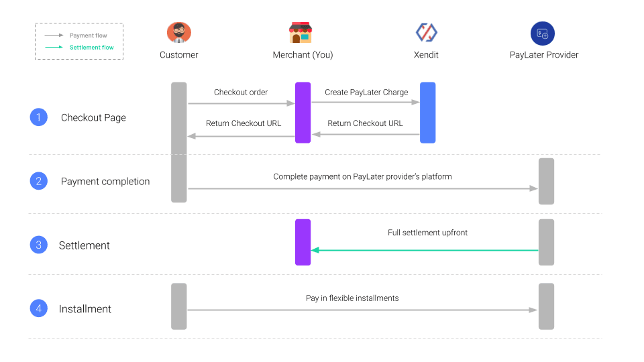644x362 pixels.
Task: Select the step 2 numbered circle
Action: point(39,181)
